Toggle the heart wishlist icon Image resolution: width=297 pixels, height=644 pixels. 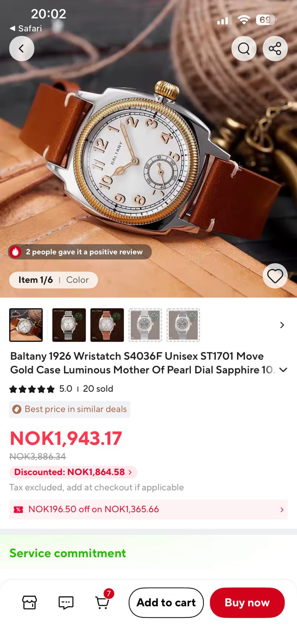275,276
